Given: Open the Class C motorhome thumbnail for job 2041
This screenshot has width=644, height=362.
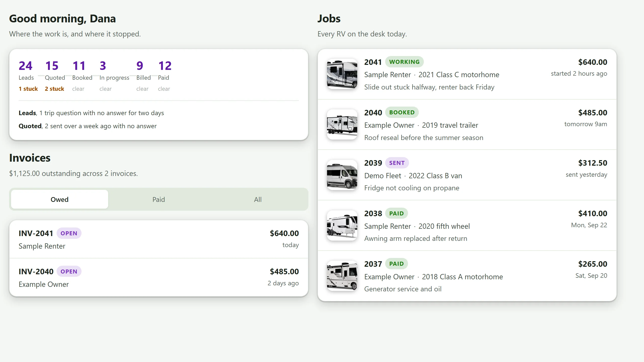Looking at the screenshot, I should point(342,74).
